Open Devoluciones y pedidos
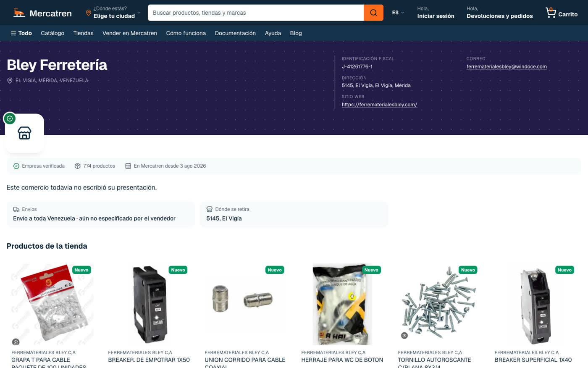Viewport: 588px width, 368px height. click(x=500, y=16)
